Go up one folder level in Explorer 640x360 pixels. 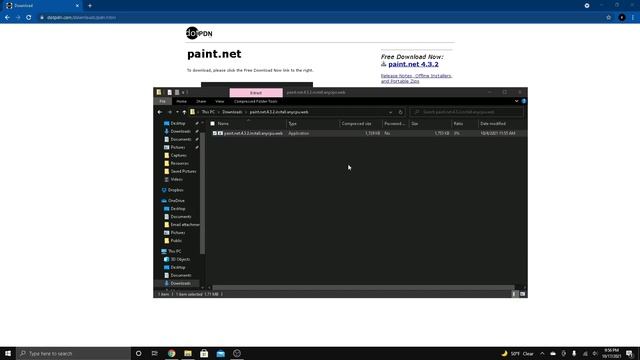tap(184, 112)
